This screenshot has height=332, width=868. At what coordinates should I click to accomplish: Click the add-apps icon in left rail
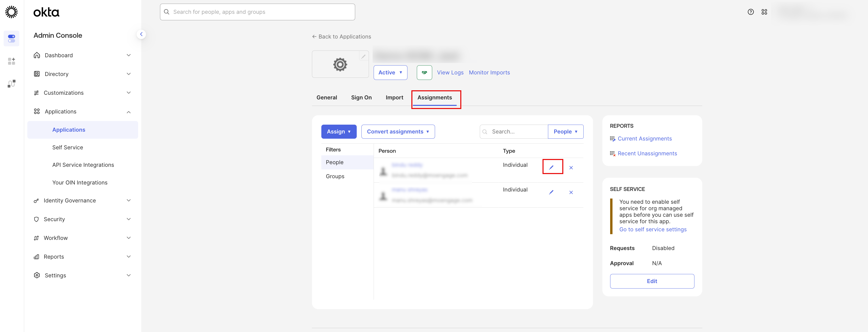click(x=11, y=61)
